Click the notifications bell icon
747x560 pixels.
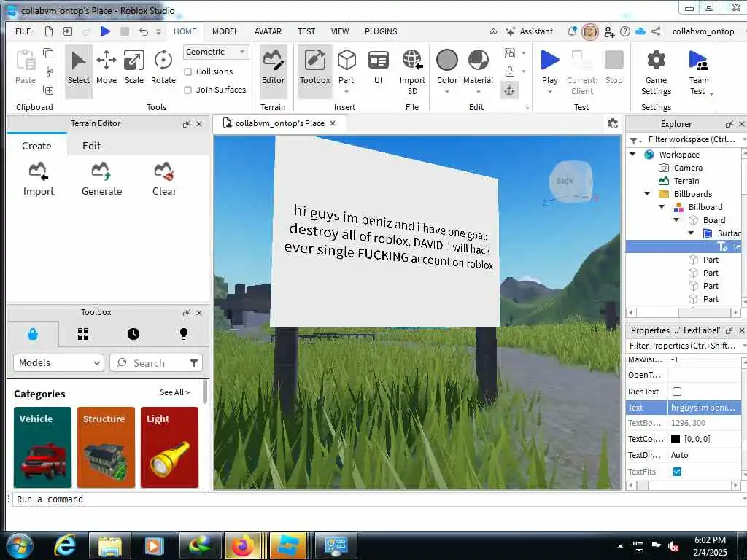(x=572, y=31)
